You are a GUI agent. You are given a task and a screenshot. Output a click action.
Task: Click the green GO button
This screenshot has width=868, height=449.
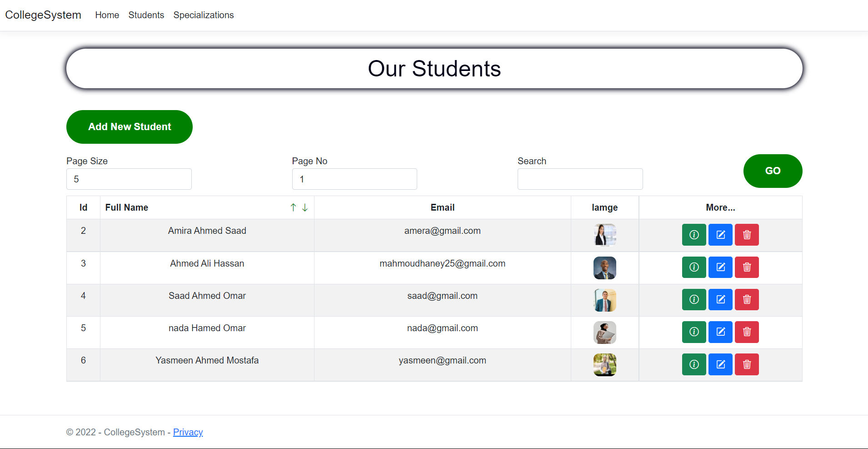[x=773, y=171]
